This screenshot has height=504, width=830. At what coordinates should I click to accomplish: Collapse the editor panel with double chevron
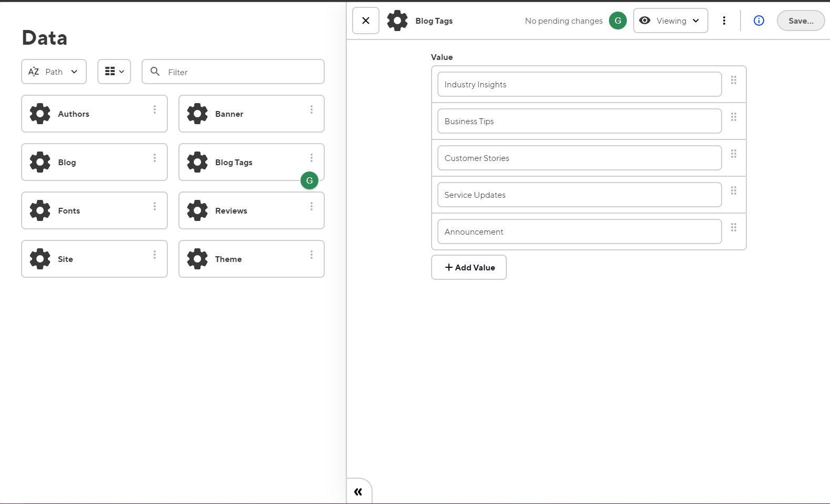pos(358,492)
